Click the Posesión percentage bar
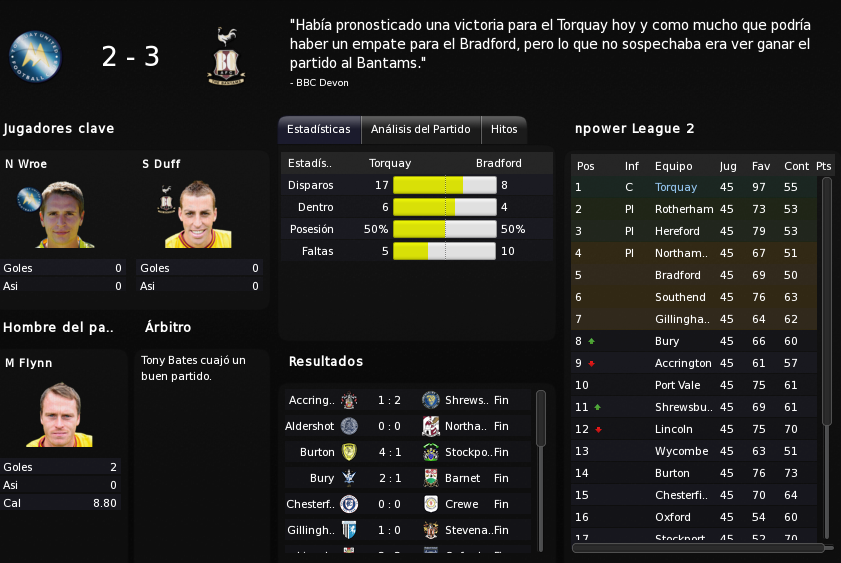The width and height of the screenshot is (841, 563). pos(445,229)
